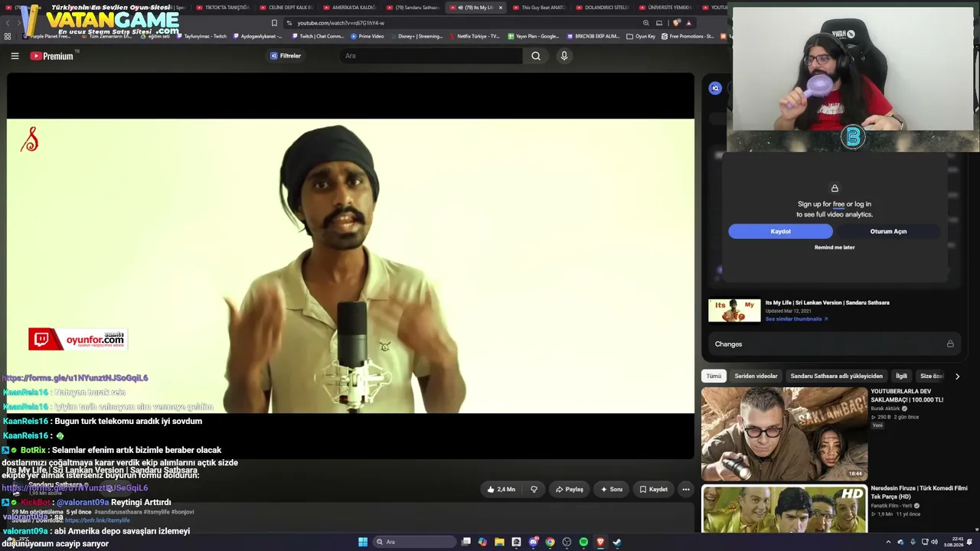Open the Yayın Plan - Google bookmark

[533, 36]
